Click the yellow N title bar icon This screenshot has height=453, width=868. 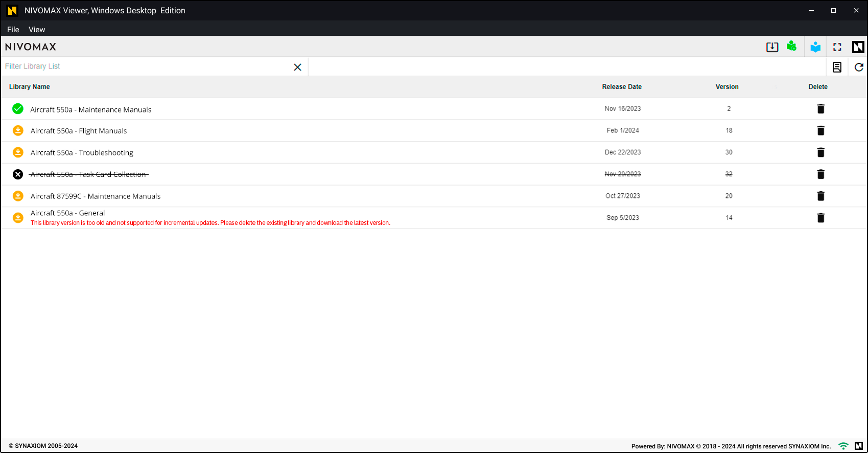click(x=12, y=11)
